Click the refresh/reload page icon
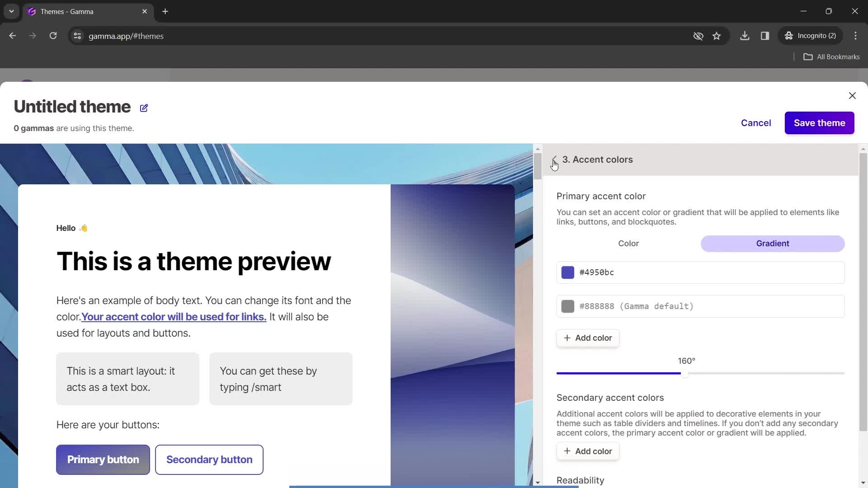 (53, 36)
